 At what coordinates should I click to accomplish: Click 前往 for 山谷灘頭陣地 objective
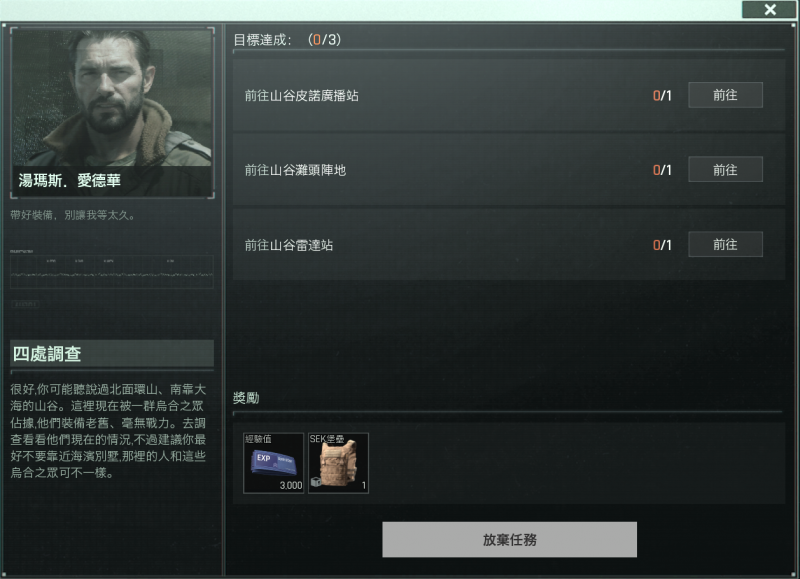pyautogui.click(x=725, y=169)
